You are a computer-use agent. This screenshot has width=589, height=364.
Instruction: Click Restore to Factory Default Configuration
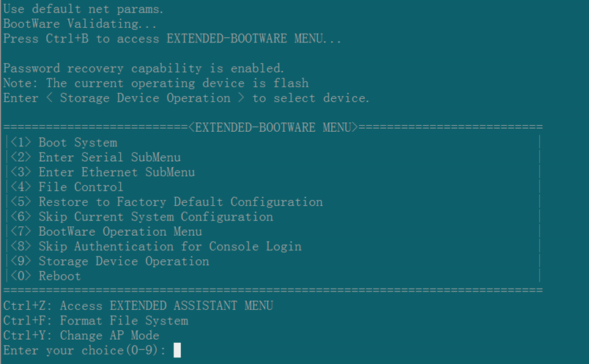[166, 201]
